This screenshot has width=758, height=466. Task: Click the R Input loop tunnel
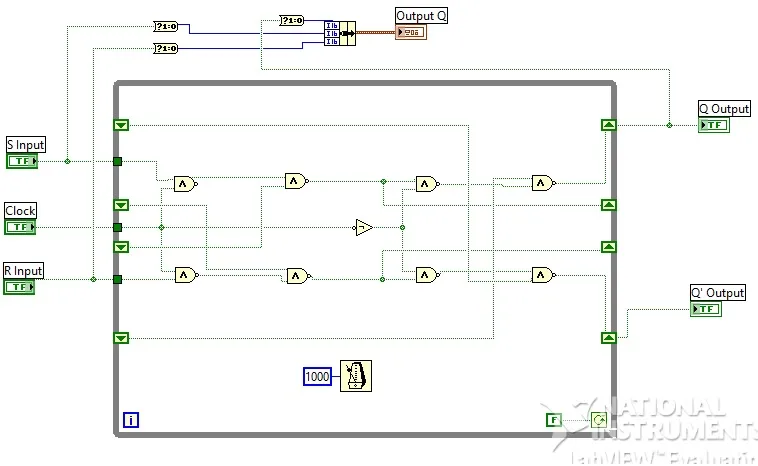[x=117, y=279]
